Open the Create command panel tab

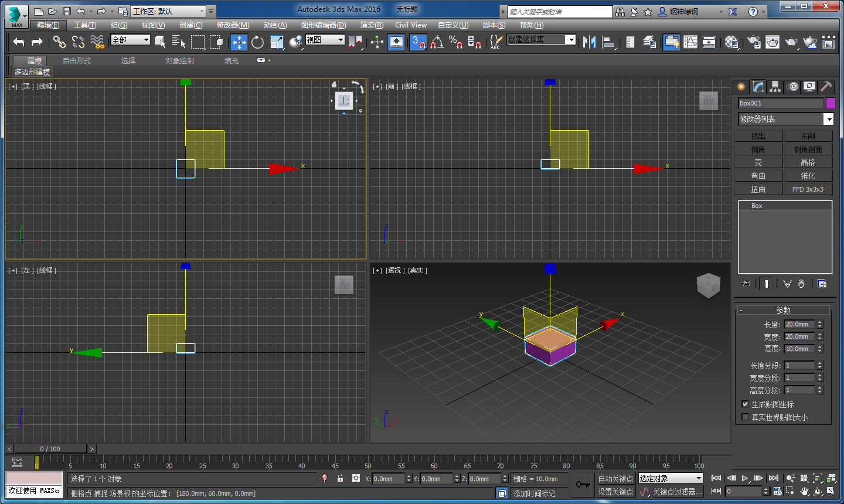pos(741,87)
